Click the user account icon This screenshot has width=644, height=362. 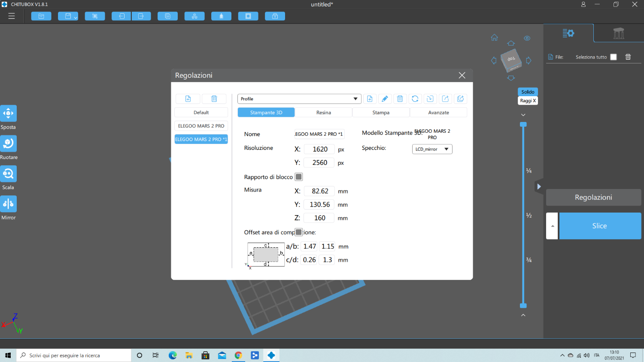tap(583, 4)
